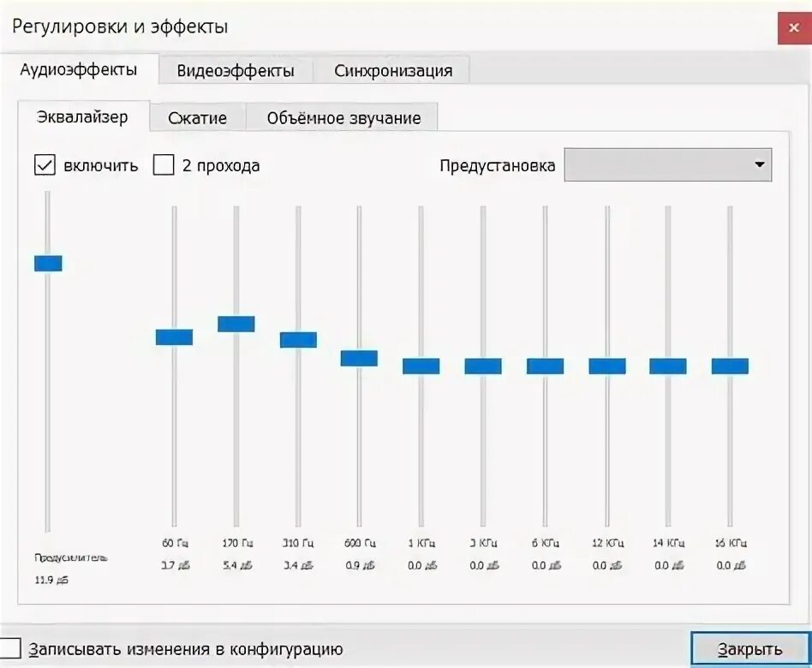Close the dialog with the red X

click(793, 28)
